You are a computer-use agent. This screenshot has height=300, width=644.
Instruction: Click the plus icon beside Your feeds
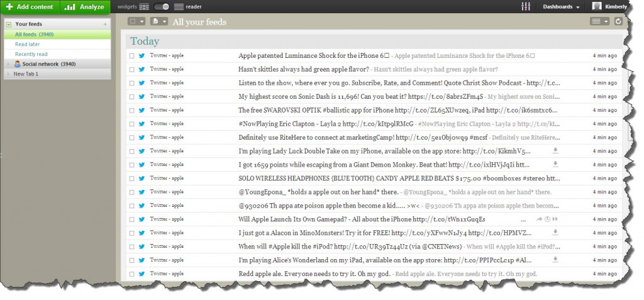point(105,25)
